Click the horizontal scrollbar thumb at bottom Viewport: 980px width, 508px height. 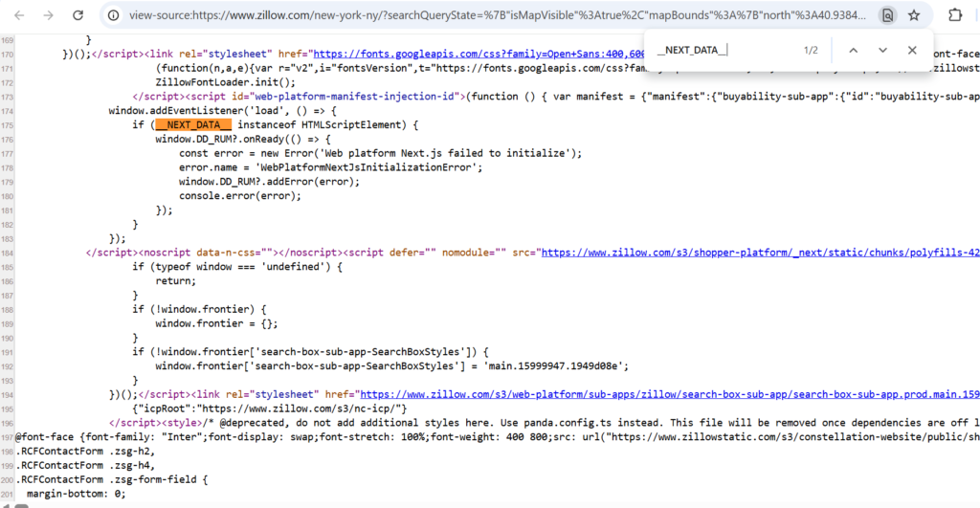tap(21, 505)
